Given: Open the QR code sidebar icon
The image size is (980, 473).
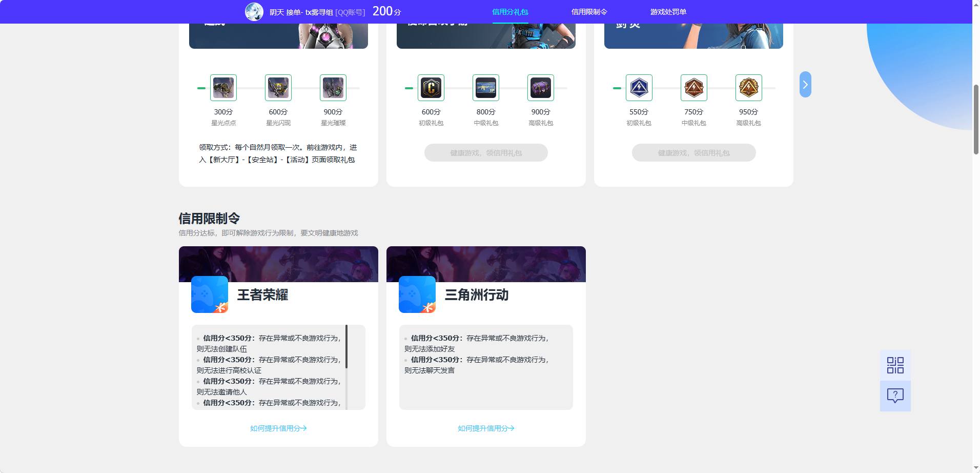Looking at the screenshot, I should click(895, 365).
